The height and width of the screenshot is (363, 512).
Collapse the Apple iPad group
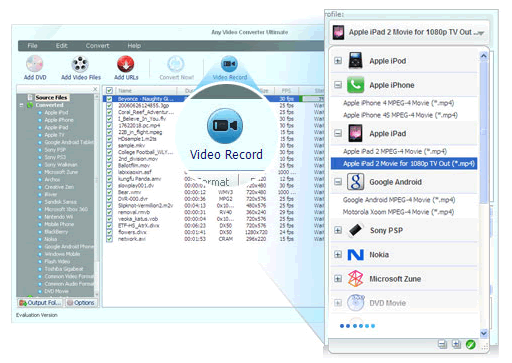click(338, 133)
